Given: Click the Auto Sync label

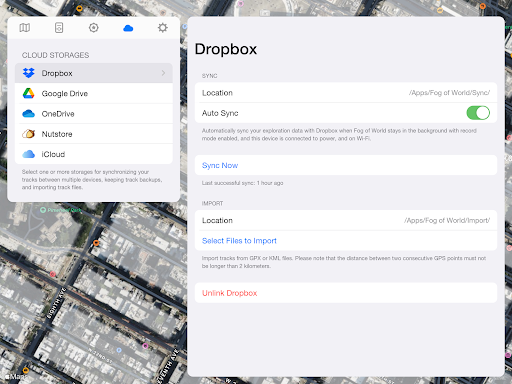Looking at the screenshot, I should click(x=220, y=113).
